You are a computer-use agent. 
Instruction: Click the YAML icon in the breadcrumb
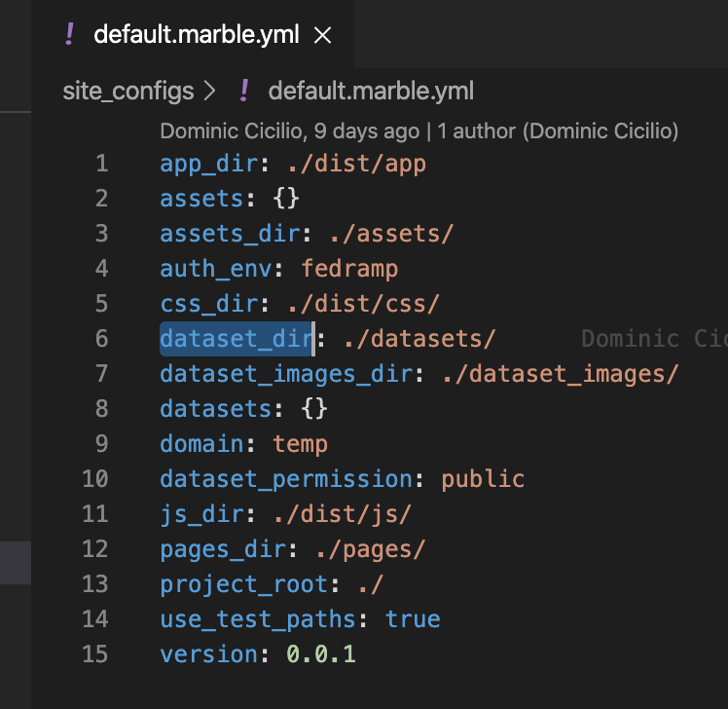(x=244, y=91)
